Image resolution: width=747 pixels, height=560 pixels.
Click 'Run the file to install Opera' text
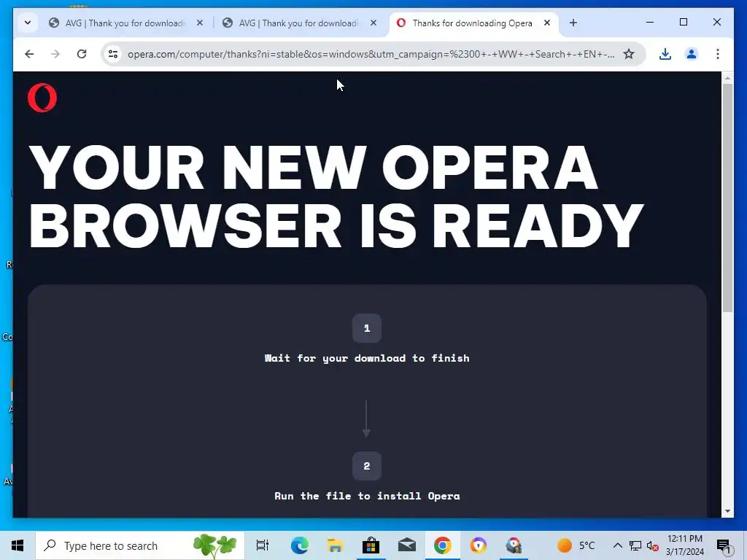coord(367,496)
